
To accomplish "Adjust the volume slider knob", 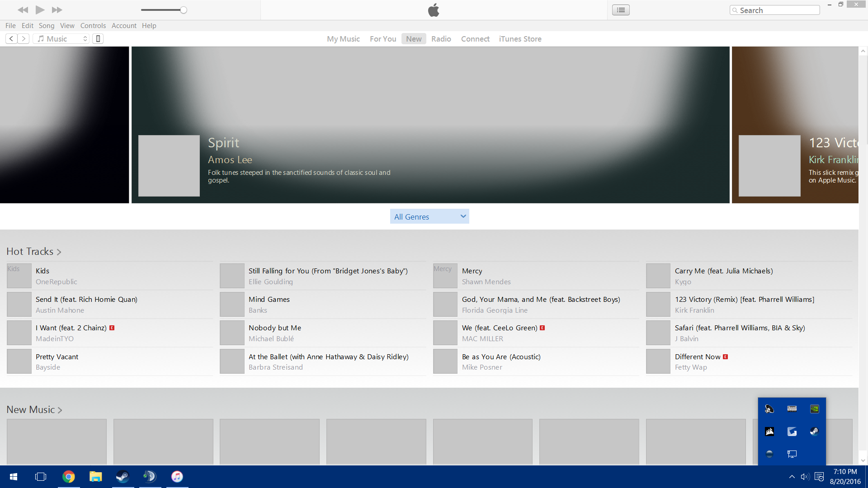I will click(x=184, y=10).
